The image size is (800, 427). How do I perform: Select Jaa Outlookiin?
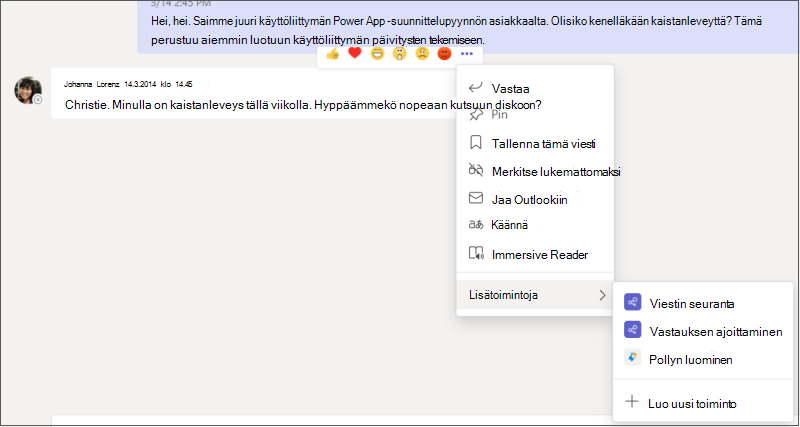tap(535, 199)
